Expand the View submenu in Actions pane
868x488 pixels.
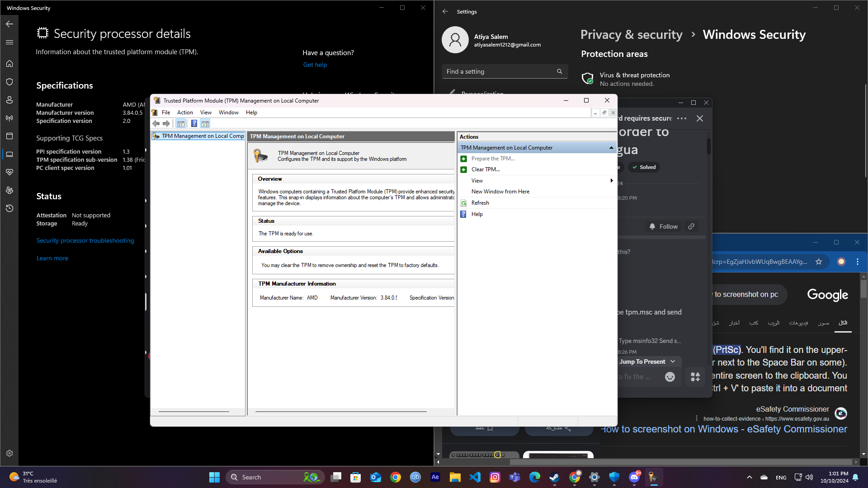[611, 181]
